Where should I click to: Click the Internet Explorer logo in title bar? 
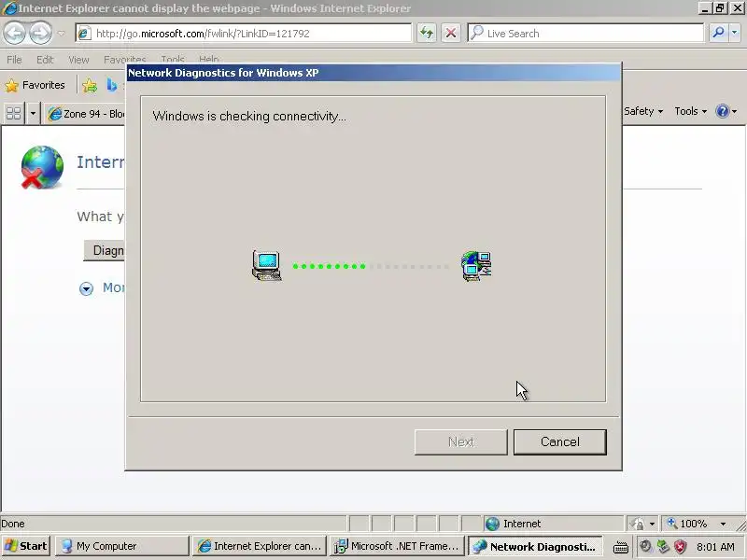(x=9, y=8)
